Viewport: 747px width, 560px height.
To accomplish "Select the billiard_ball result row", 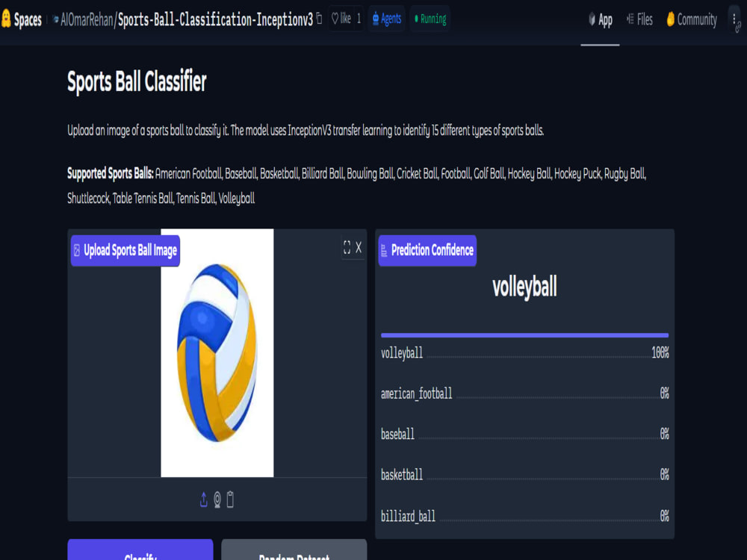I will (x=524, y=516).
